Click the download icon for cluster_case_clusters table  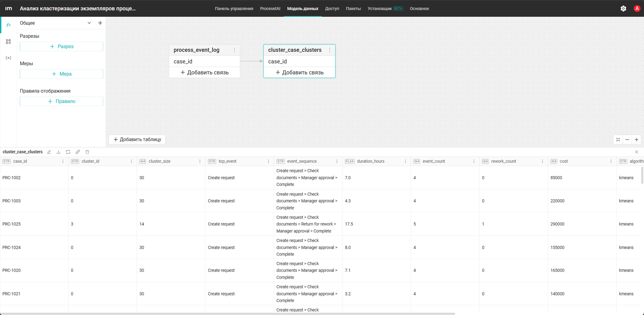pyautogui.click(x=59, y=152)
